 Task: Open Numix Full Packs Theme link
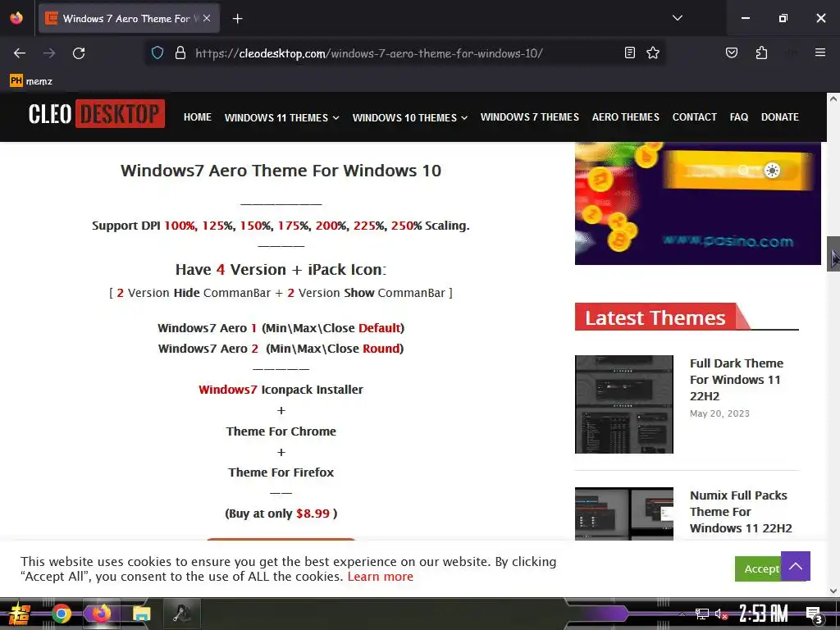click(741, 512)
